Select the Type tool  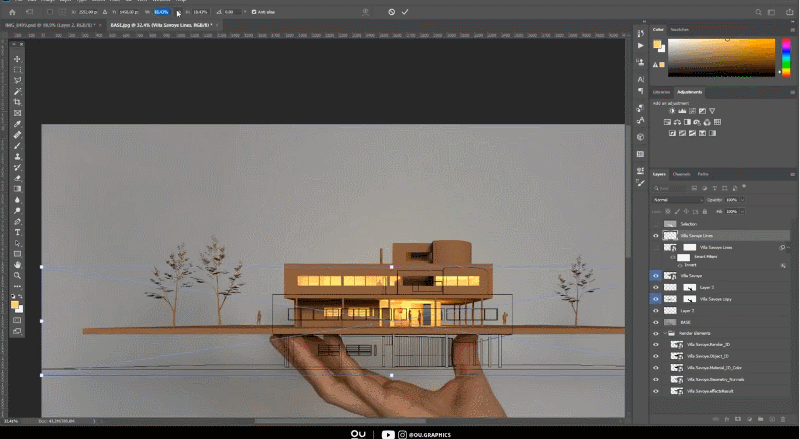18,231
